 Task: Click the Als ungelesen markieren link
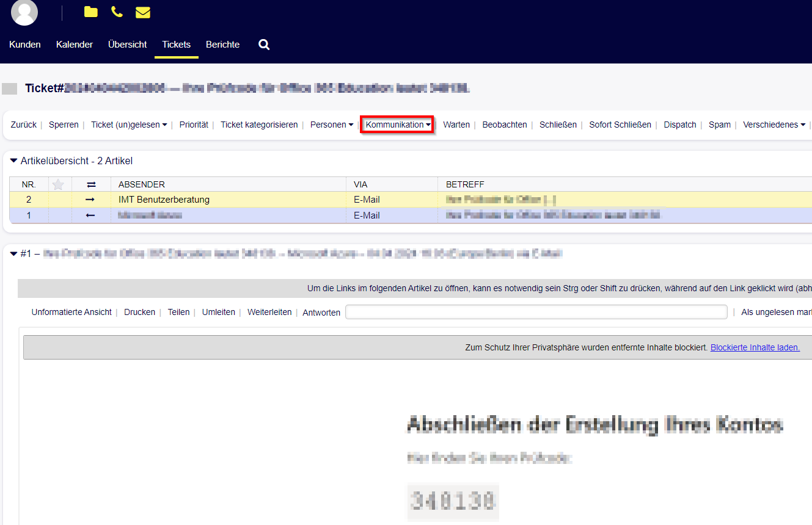[777, 312]
